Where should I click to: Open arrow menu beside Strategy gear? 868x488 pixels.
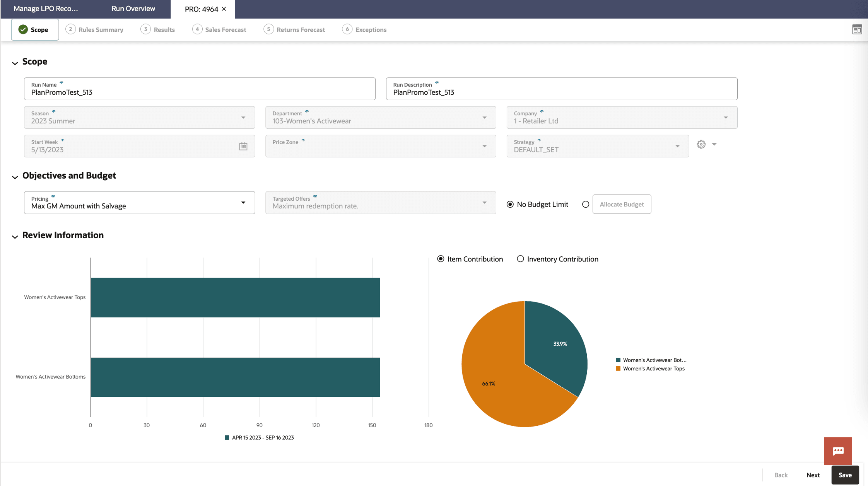pyautogui.click(x=714, y=144)
